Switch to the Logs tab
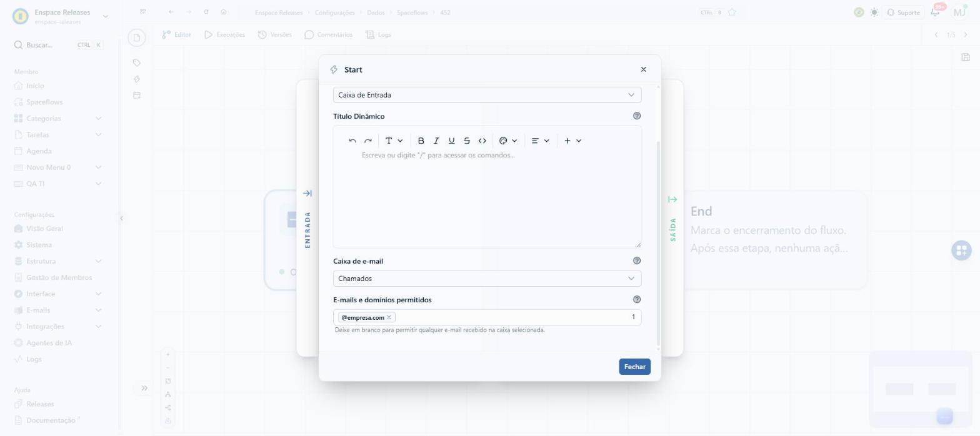 [x=378, y=35]
